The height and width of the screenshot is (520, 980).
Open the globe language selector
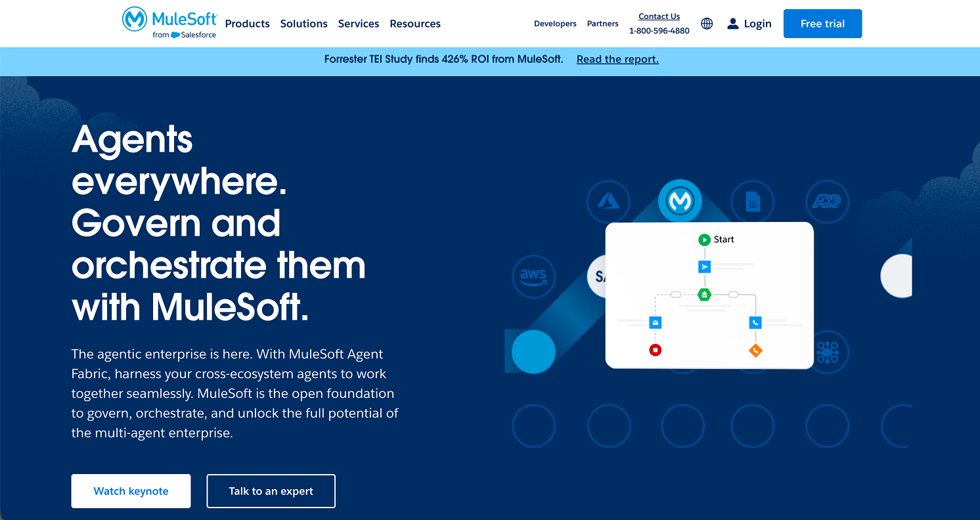click(706, 23)
